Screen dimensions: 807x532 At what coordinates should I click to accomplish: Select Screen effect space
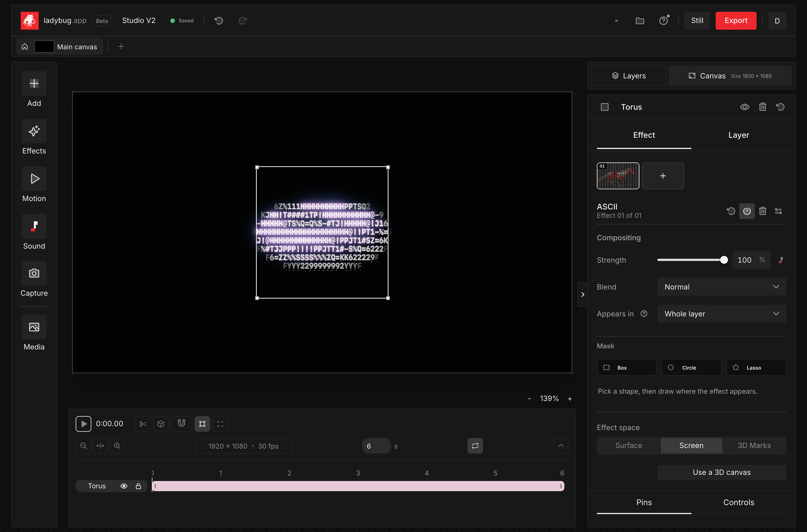pos(691,446)
